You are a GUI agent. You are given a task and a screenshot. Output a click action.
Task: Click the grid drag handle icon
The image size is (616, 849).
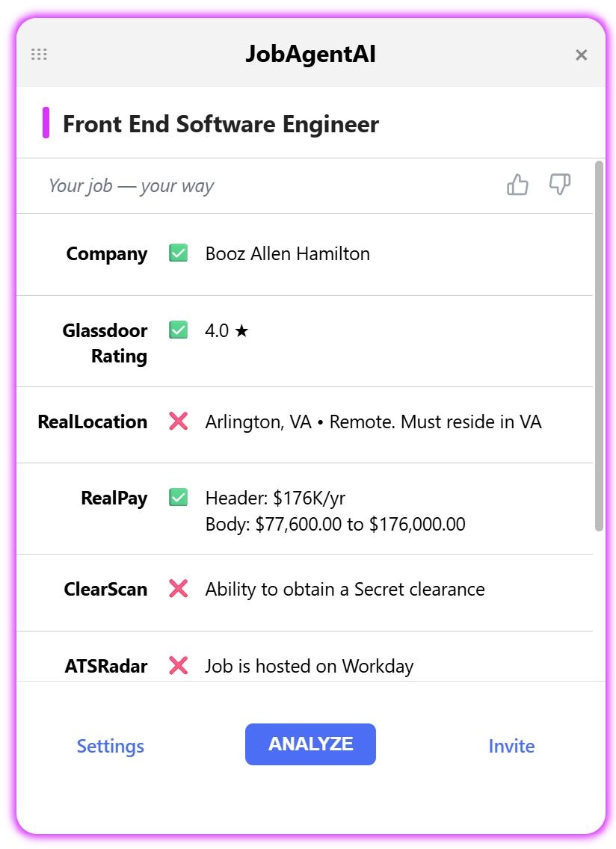pyautogui.click(x=39, y=54)
